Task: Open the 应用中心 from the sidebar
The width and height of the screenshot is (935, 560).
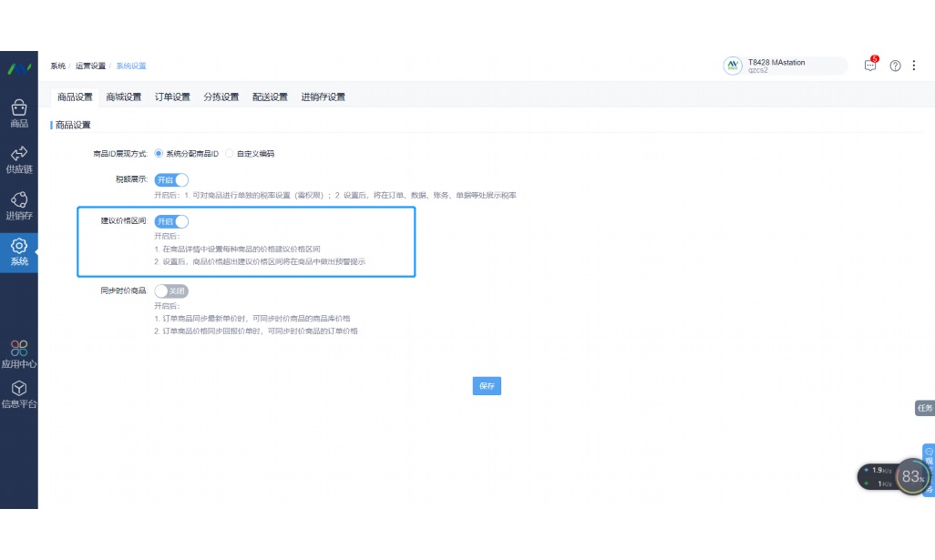Action: point(18,351)
